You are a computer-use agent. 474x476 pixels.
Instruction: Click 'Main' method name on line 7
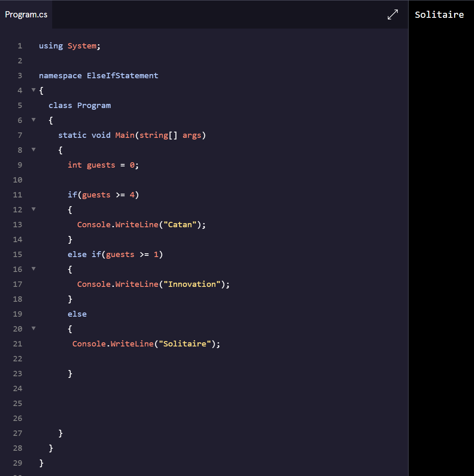click(125, 135)
